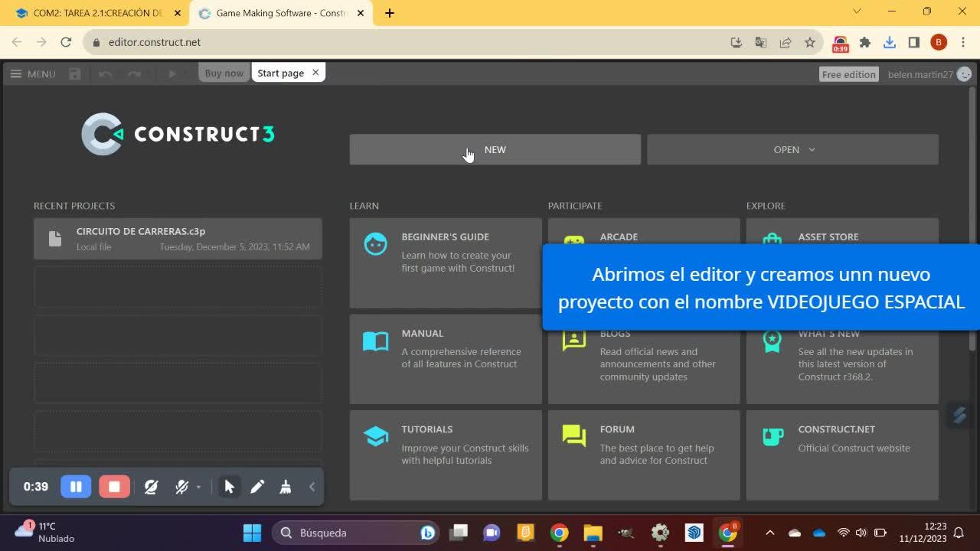Viewport: 980px width, 551px height.
Task: Click the recorder clear drawings broom
Action: tap(286, 487)
